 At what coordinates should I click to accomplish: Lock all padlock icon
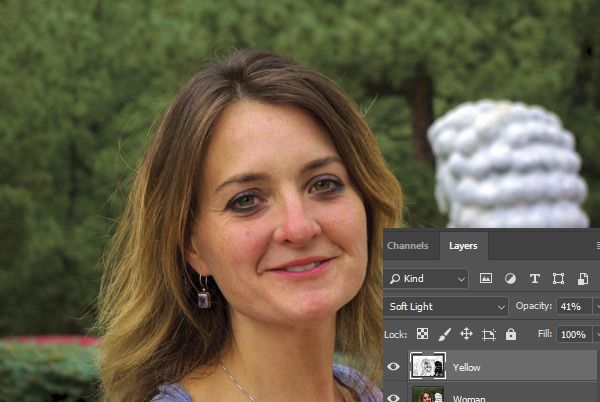click(x=511, y=334)
